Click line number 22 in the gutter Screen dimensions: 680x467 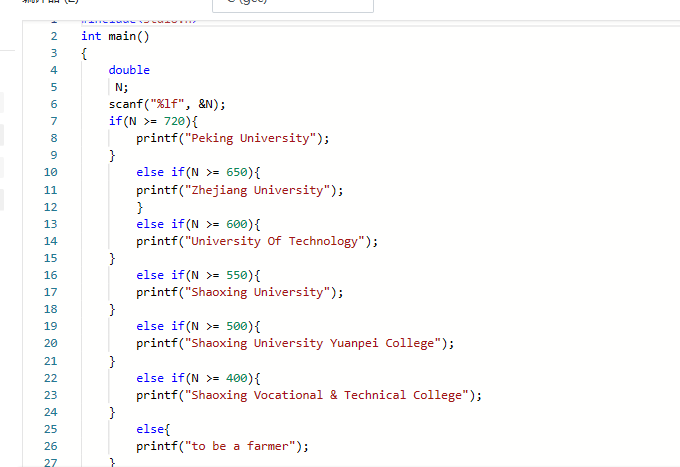coord(50,378)
